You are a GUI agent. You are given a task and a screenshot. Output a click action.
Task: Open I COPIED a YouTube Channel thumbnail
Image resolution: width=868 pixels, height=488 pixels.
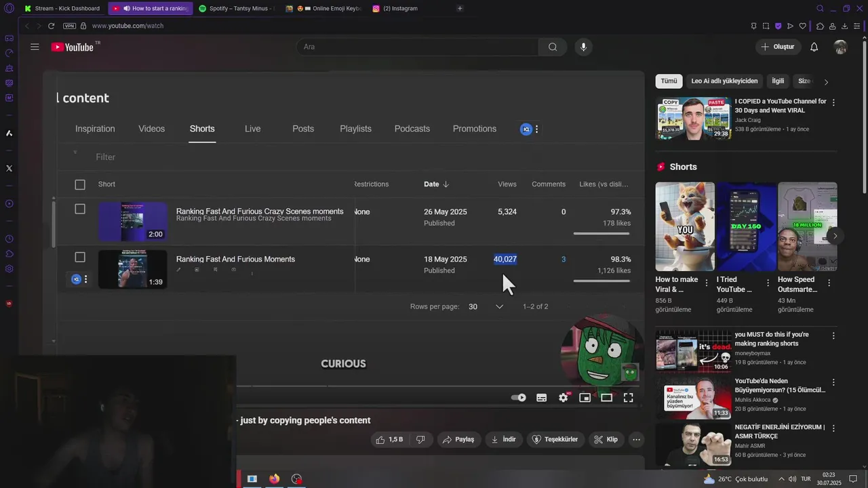693,119
